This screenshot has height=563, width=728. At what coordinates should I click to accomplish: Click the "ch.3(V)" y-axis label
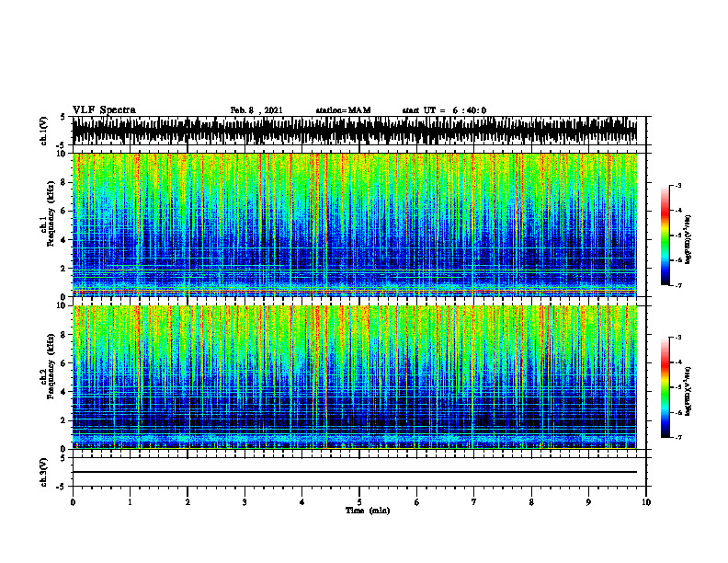(x=44, y=472)
